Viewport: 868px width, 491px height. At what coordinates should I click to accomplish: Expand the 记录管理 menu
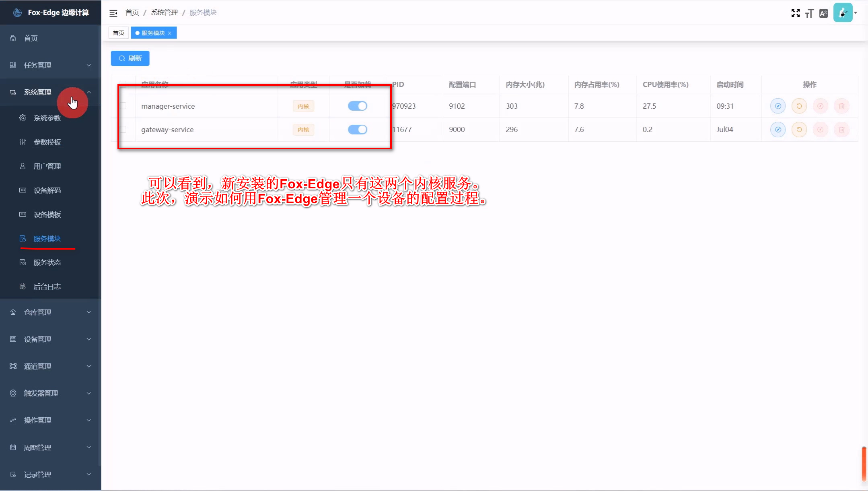click(x=50, y=474)
